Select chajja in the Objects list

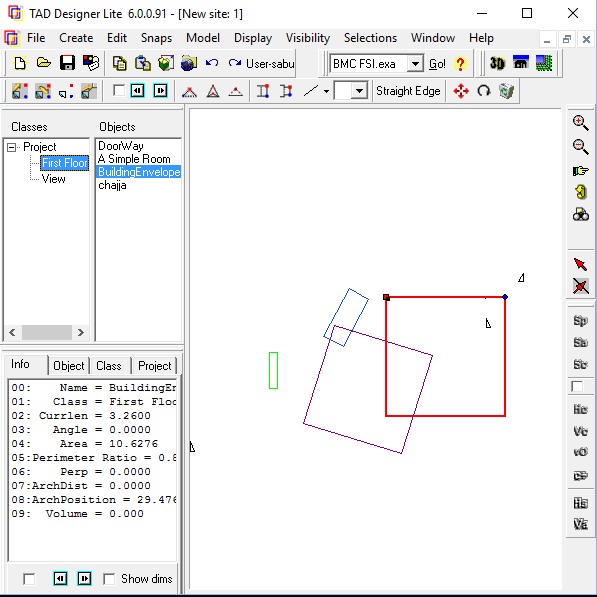[112, 185]
